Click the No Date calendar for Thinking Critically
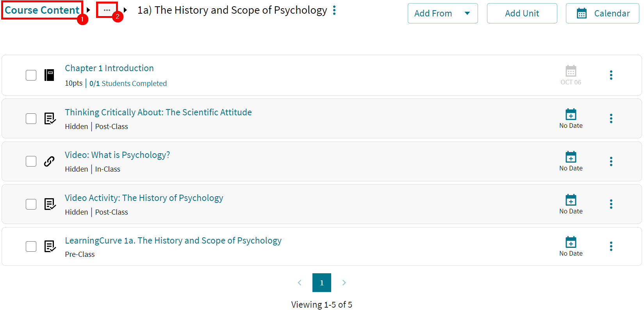Viewport: 644px width, 310px height. tap(571, 115)
